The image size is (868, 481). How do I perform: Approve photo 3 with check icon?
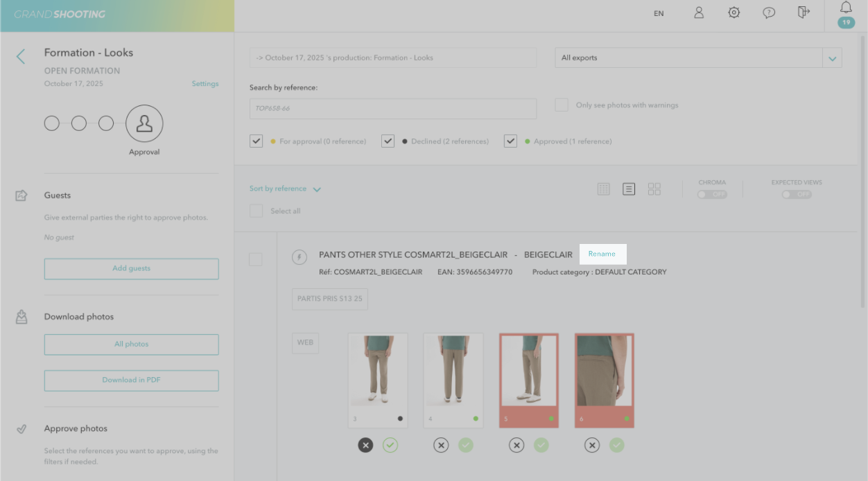point(390,446)
